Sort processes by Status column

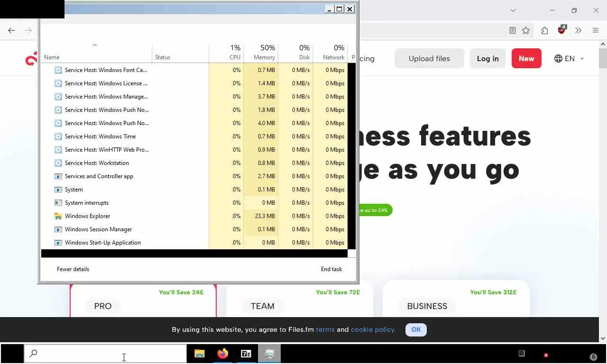point(180,53)
